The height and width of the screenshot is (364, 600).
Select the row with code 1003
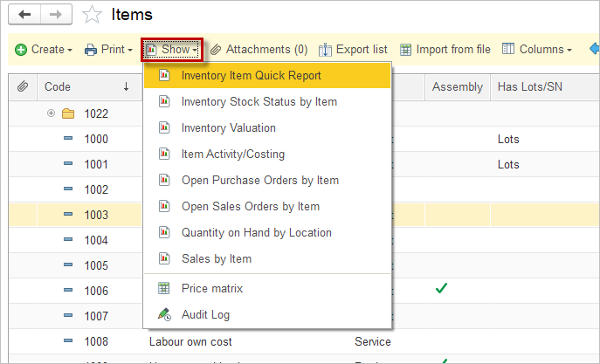coord(96,215)
